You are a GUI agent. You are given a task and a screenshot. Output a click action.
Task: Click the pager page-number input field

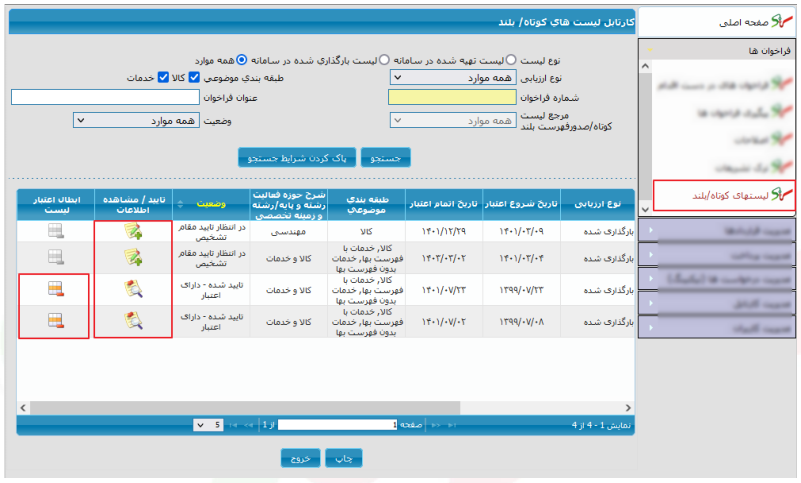[x=337, y=425]
